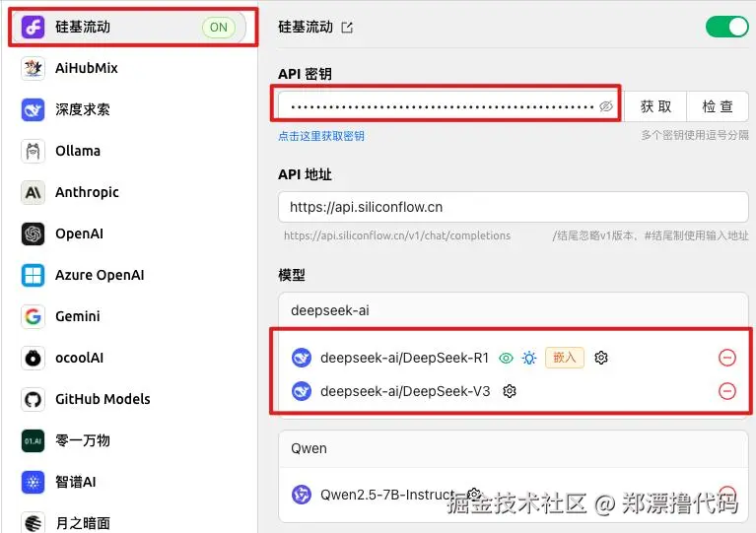The image size is (756, 533).
Task: Click the 获取 button
Action: [x=655, y=106]
